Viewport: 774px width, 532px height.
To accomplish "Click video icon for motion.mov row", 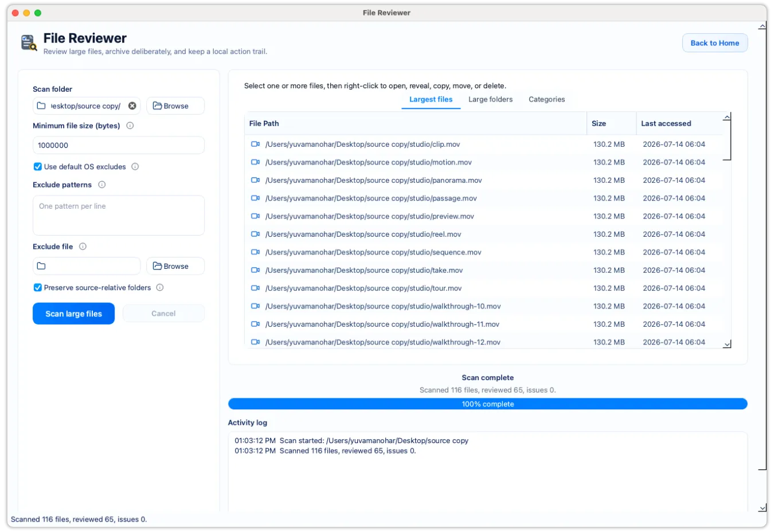I will [256, 162].
